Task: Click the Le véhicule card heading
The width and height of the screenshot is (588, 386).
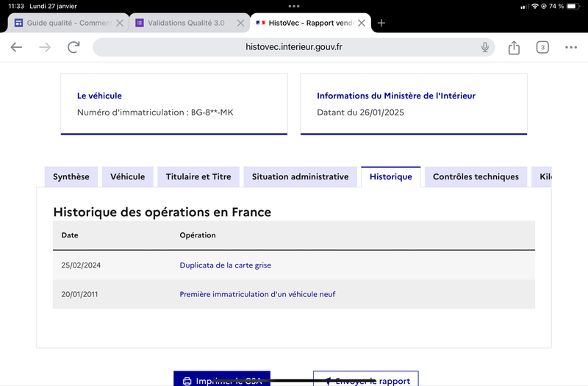Action: (99, 96)
